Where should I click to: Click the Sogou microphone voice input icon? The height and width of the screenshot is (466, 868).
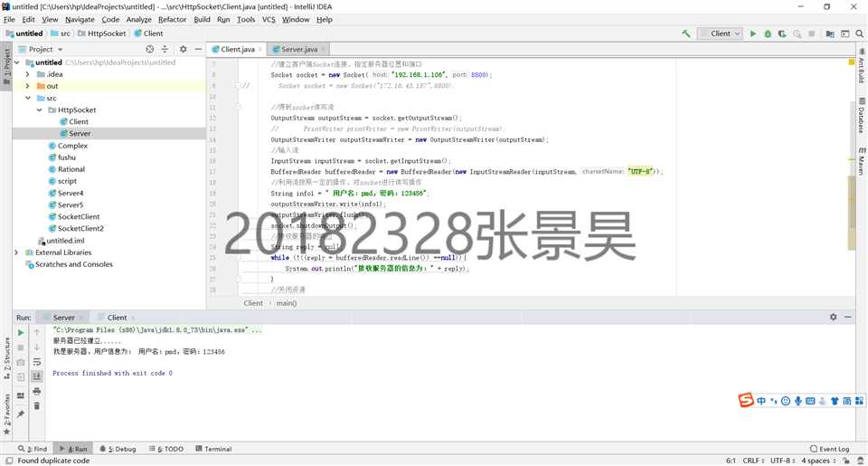pyautogui.click(x=797, y=401)
